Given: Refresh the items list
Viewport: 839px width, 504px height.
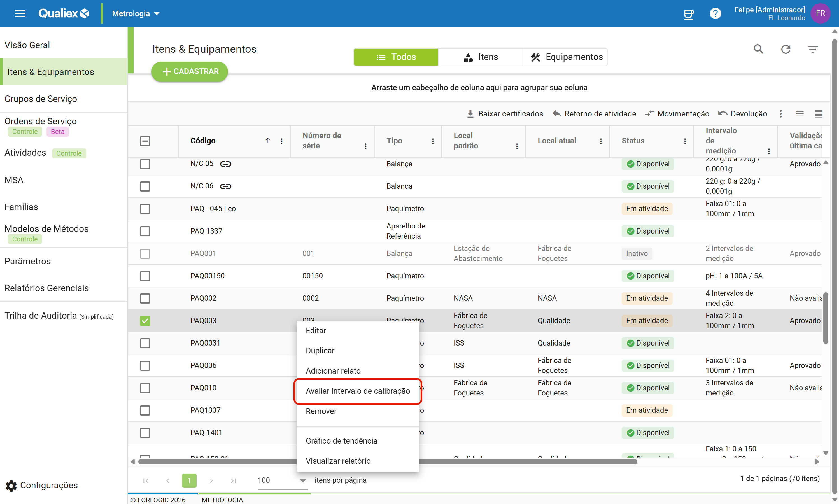Looking at the screenshot, I should point(786,49).
